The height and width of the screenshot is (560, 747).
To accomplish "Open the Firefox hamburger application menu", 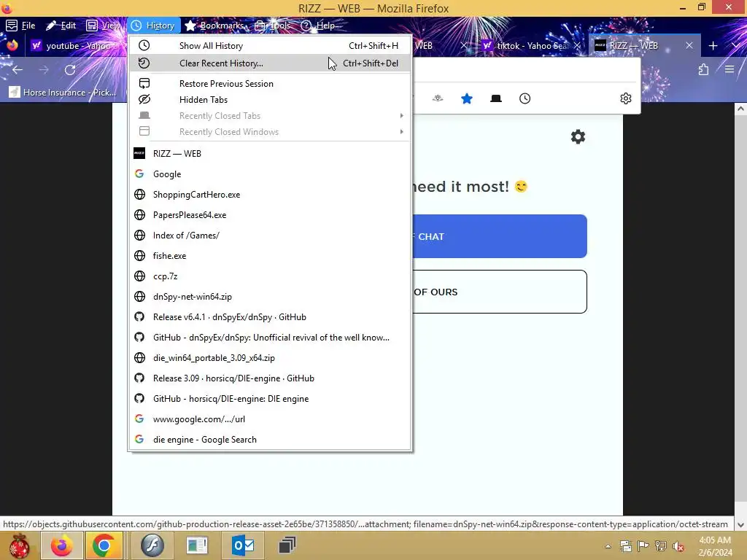I will click(729, 70).
